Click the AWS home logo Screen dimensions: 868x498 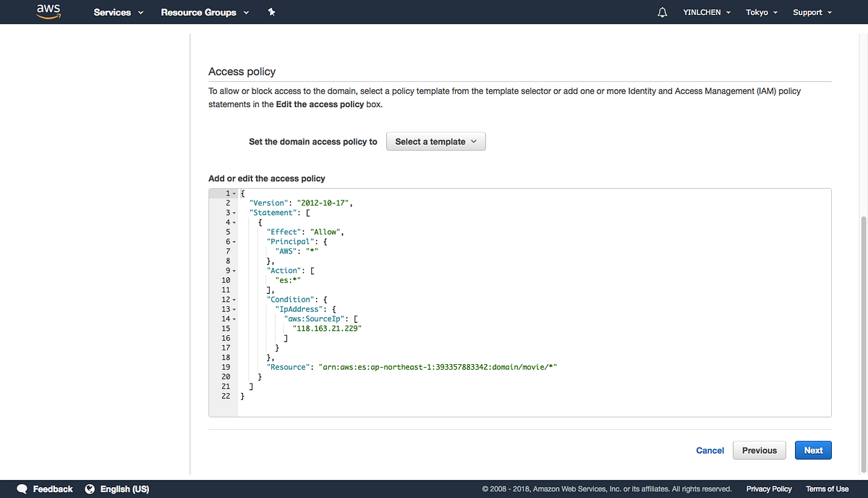(x=48, y=12)
